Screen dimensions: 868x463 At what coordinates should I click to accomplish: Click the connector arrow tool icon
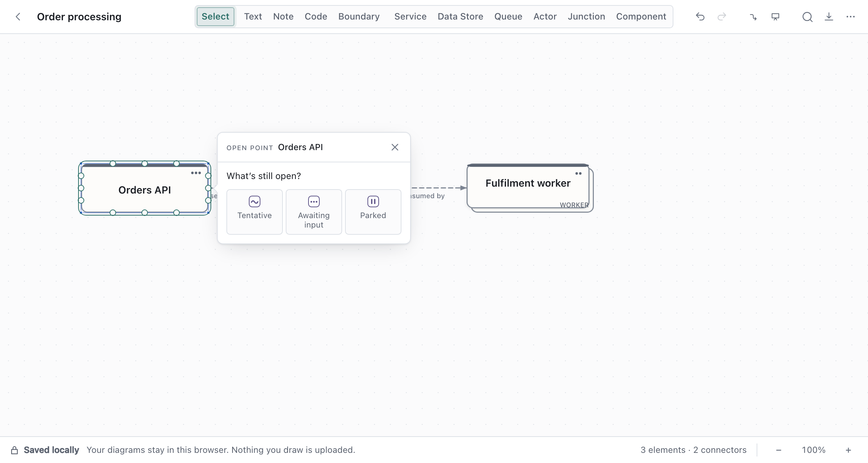point(753,17)
